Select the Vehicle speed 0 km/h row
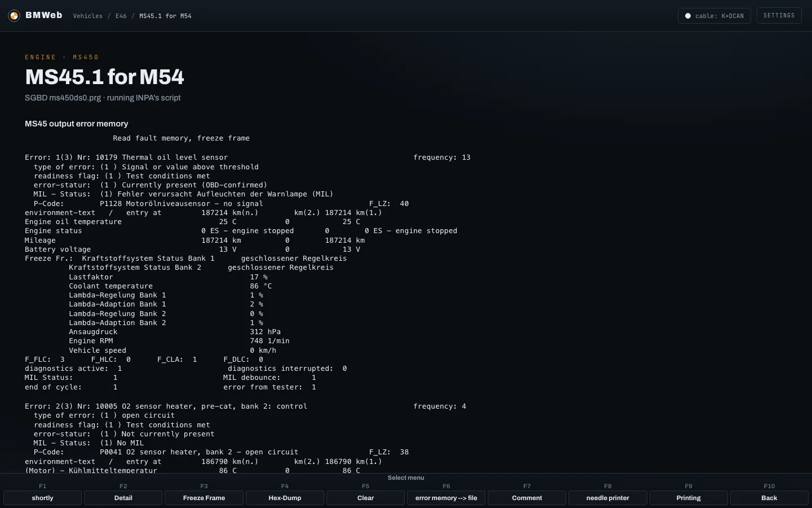This screenshot has width=812, height=508. (173, 351)
